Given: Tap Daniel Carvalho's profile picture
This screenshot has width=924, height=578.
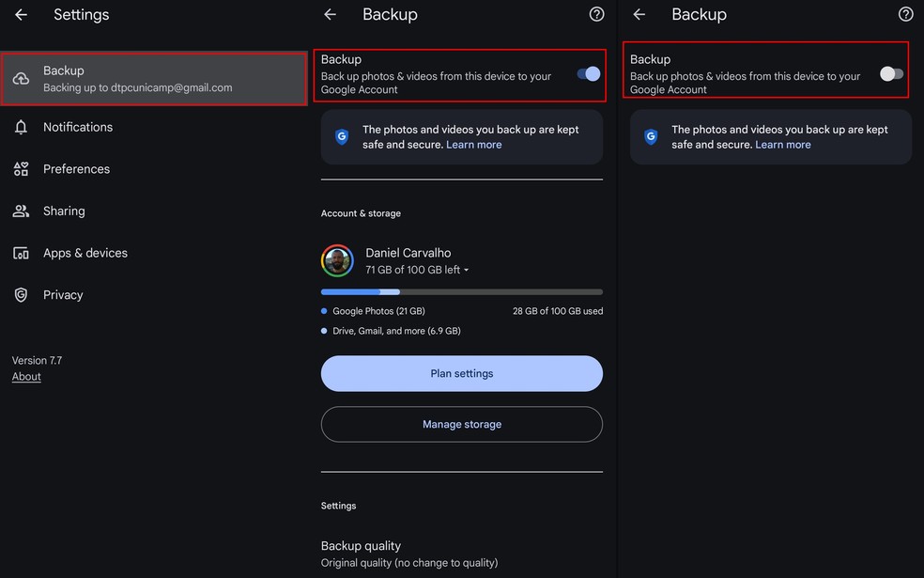Looking at the screenshot, I should [337, 261].
